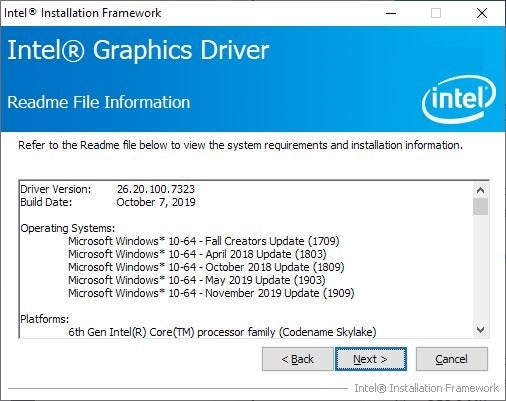
Task: Click the Readme File Information heading
Action: 99,102
